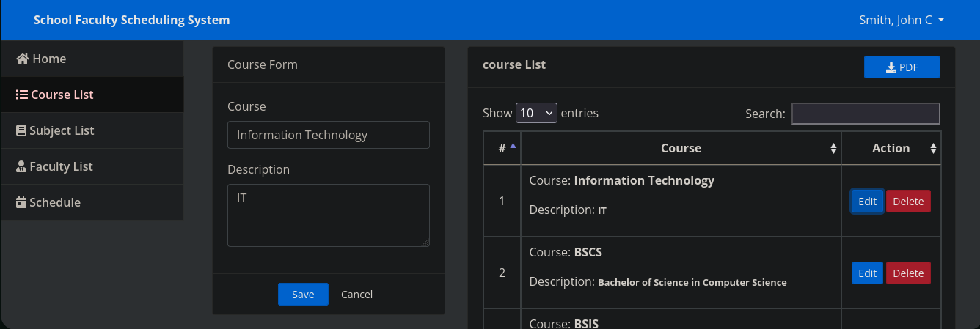Click the Course List list icon

[22, 95]
